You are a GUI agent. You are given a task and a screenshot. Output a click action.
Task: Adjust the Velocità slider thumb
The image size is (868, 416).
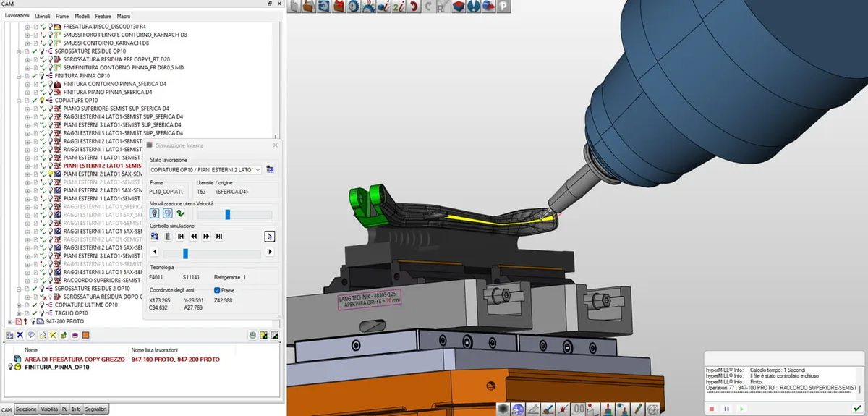coord(228,214)
